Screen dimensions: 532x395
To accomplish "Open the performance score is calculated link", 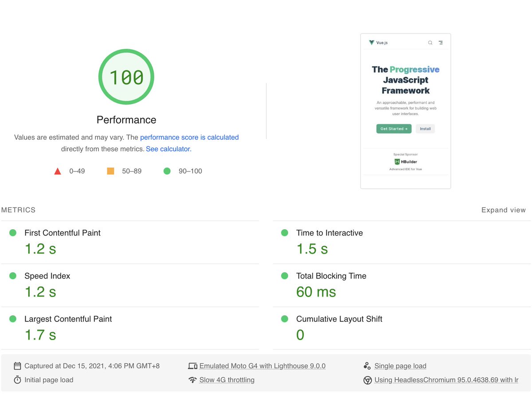I will tap(189, 137).
